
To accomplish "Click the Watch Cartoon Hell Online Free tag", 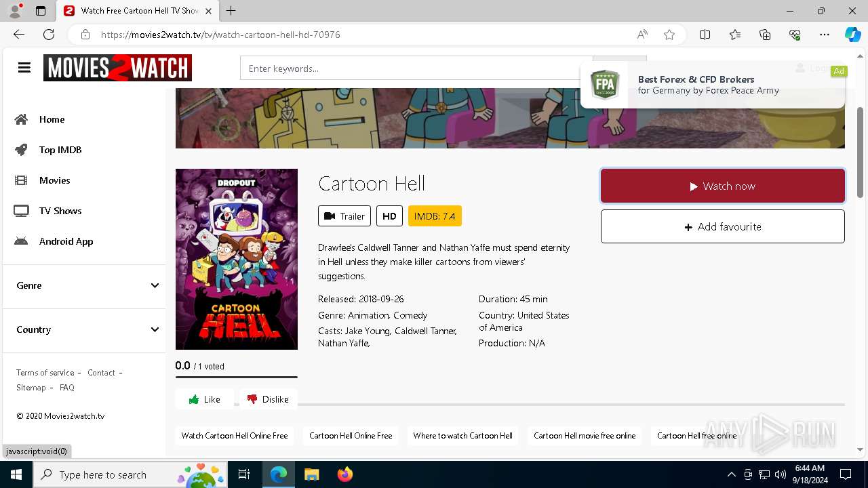I will click(235, 436).
